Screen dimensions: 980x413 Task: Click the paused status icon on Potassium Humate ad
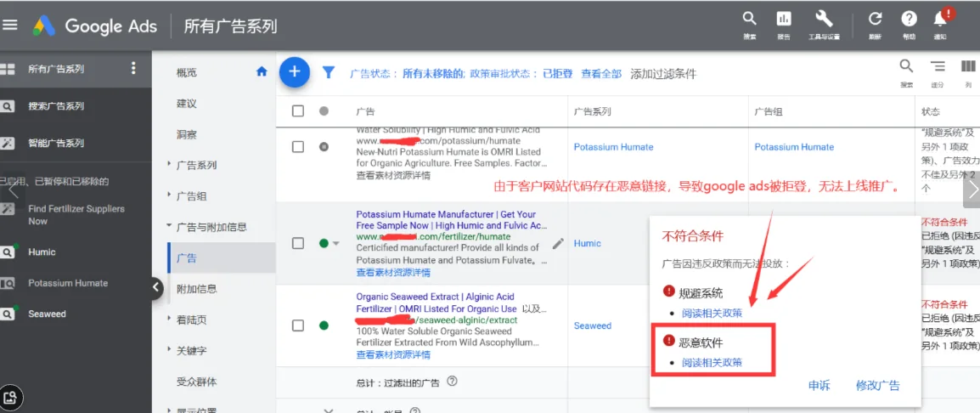point(323,146)
